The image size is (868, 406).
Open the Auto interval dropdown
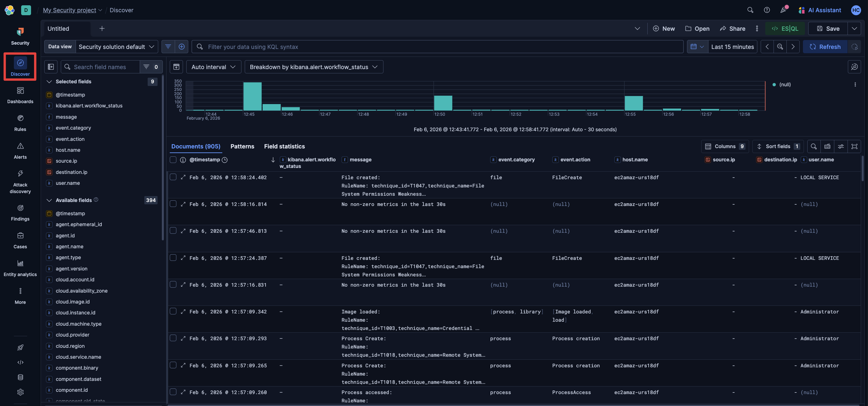click(213, 67)
